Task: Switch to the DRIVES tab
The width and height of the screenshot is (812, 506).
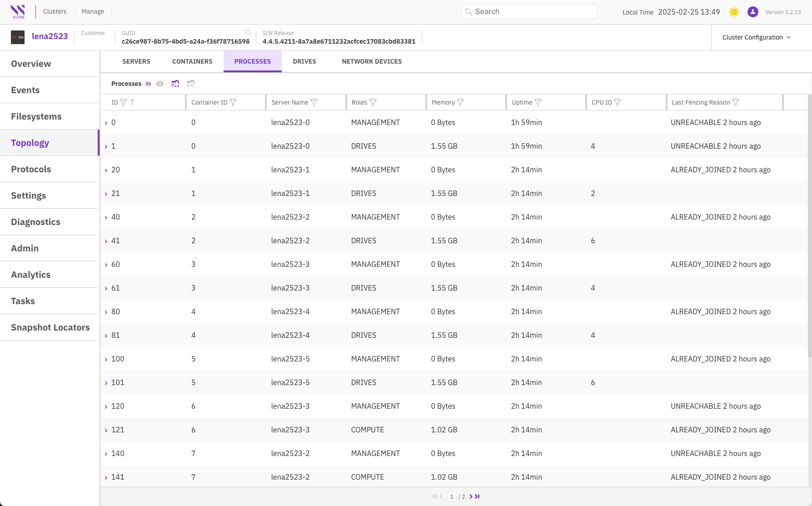Action: click(x=304, y=61)
